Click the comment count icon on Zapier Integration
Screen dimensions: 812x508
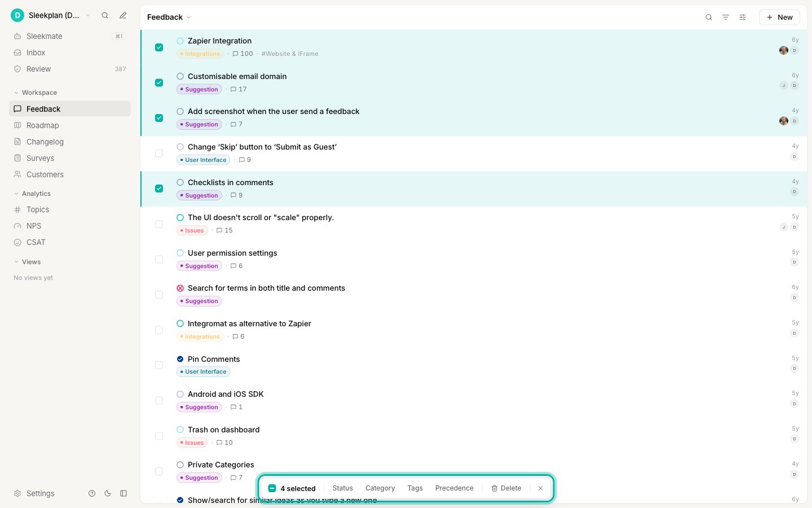pos(236,54)
